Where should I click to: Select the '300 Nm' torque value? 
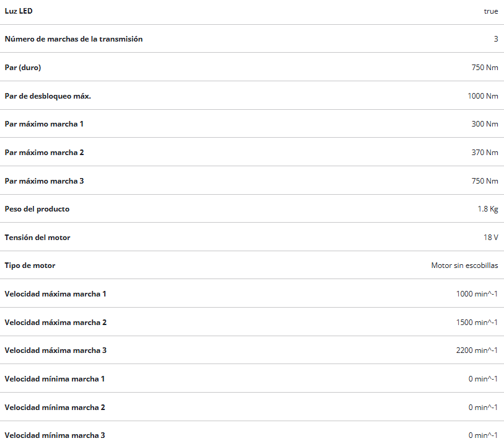[484, 124]
